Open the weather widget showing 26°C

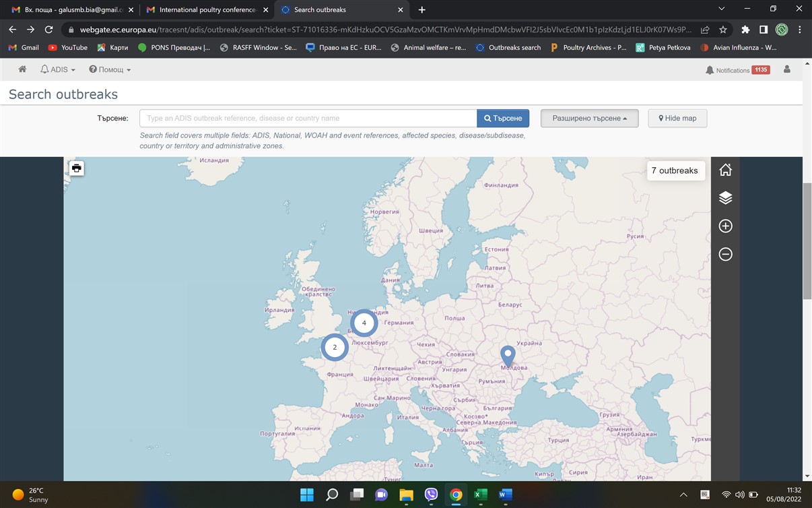coord(30,495)
